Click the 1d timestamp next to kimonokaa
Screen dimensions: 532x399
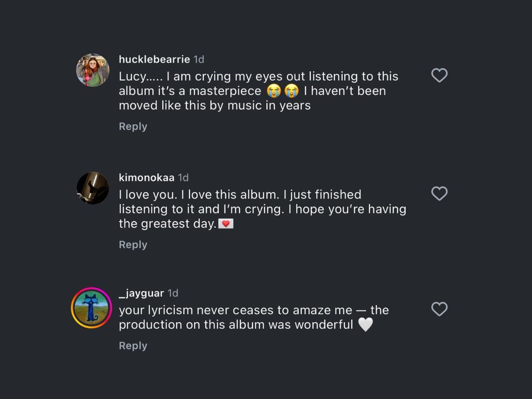pos(183,177)
